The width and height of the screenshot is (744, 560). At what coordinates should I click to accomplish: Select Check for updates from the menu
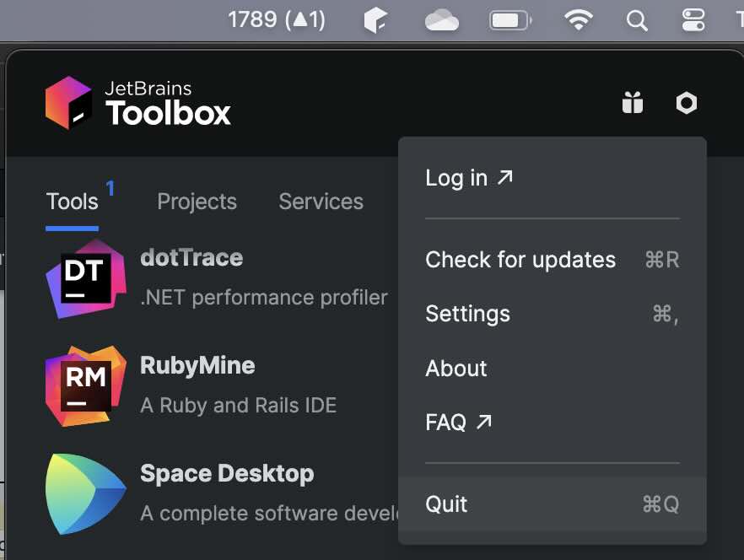[x=520, y=260]
